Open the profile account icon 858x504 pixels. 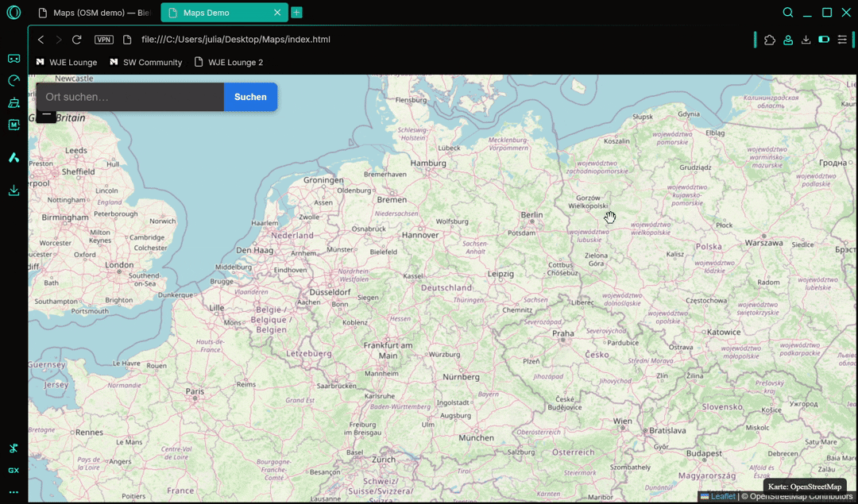pyautogui.click(x=787, y=40)
